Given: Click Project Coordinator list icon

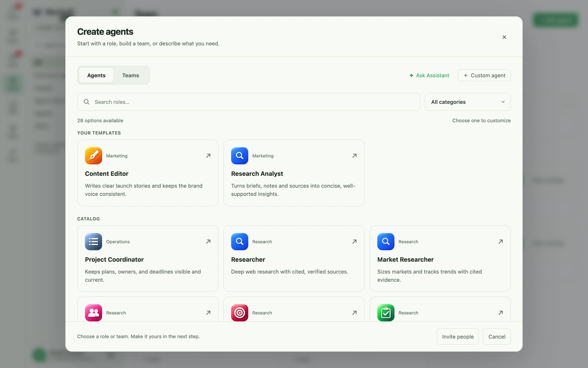Looking at the screenshot, I should coord(93,242).
